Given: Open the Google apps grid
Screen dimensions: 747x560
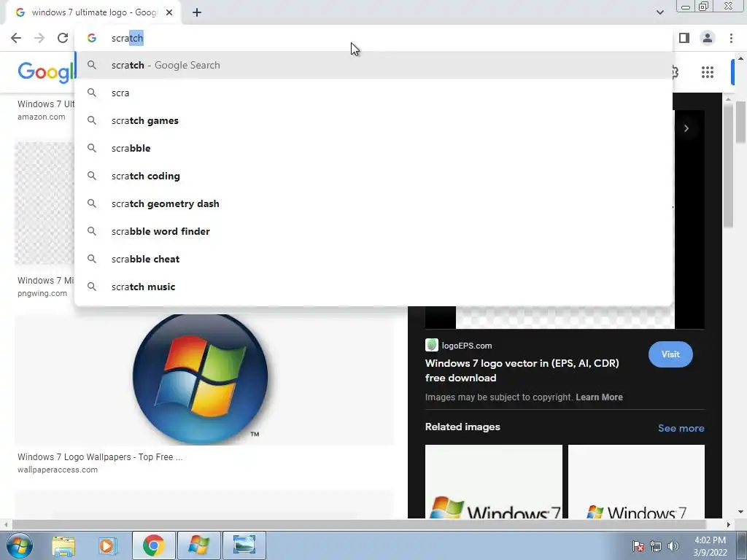Looking at the screenshot, I should (x=708, y=72).
